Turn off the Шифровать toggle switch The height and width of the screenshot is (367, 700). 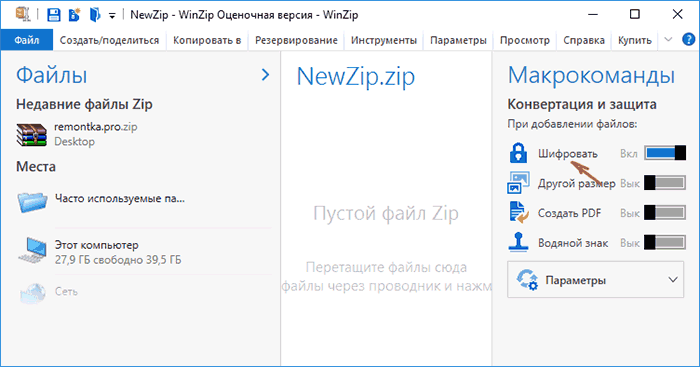(x=665, y=153)
